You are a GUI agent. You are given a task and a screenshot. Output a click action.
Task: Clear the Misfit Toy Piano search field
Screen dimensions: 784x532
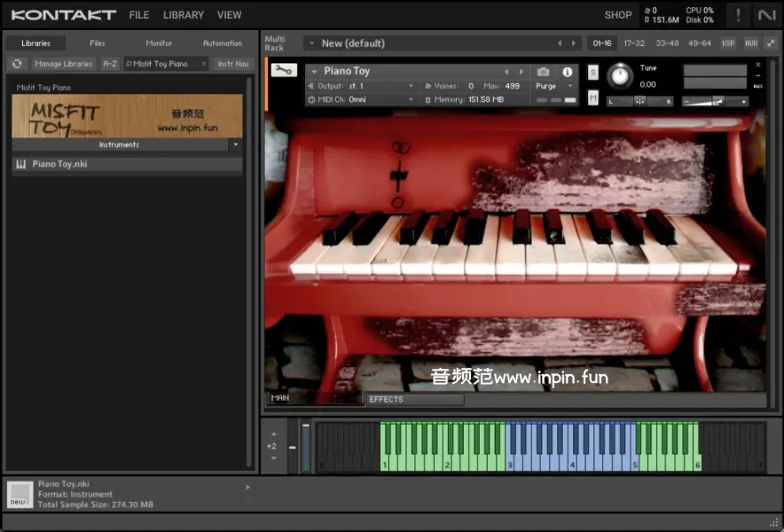point(203,64)
